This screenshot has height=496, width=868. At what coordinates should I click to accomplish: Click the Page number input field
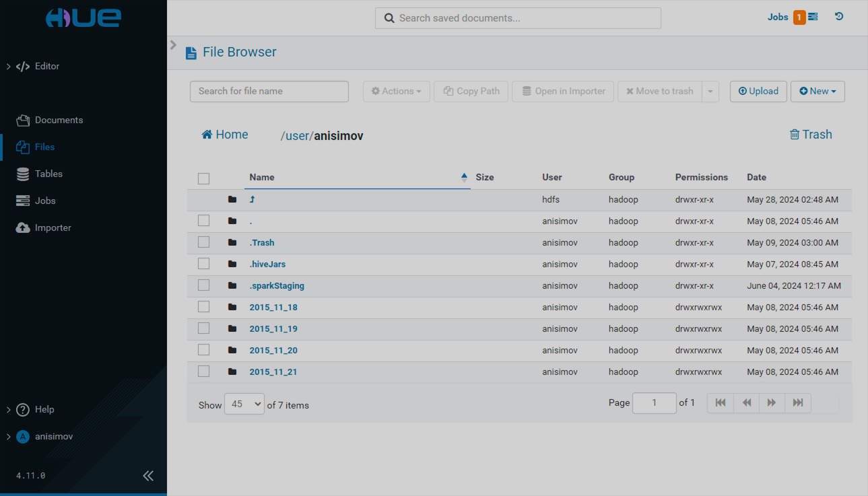click(x=655, y=403)
